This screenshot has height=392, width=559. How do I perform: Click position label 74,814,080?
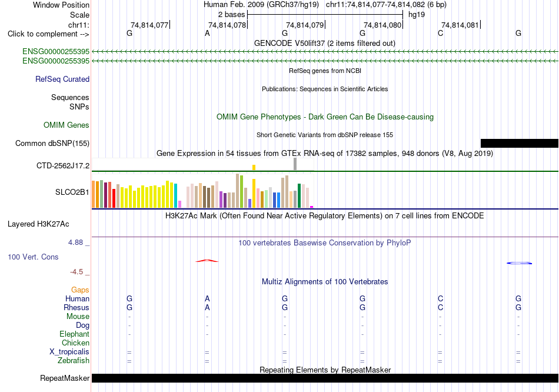[382, 25]
